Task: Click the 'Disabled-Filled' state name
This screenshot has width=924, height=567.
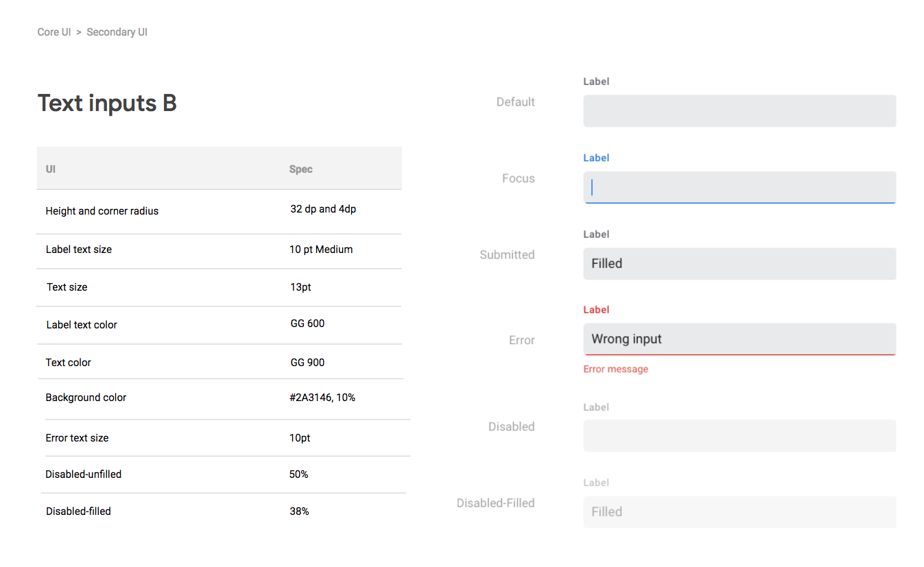Action: point(496,503)
